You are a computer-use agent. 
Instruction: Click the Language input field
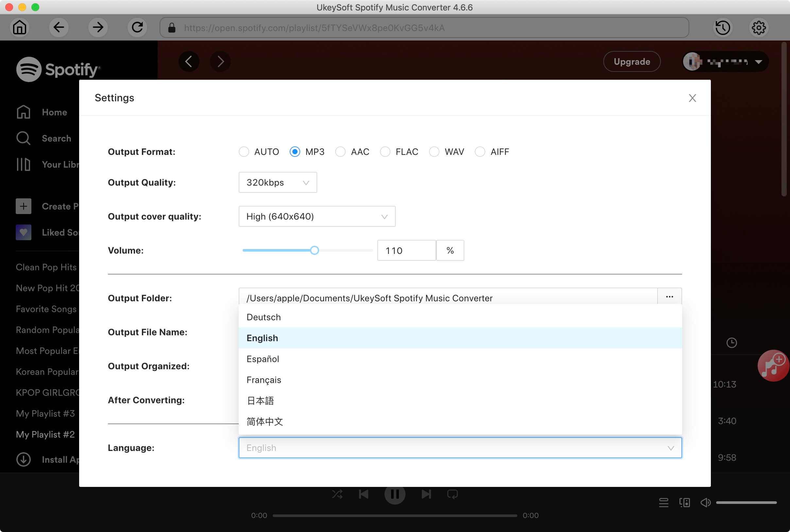click(x=460, y=448)
